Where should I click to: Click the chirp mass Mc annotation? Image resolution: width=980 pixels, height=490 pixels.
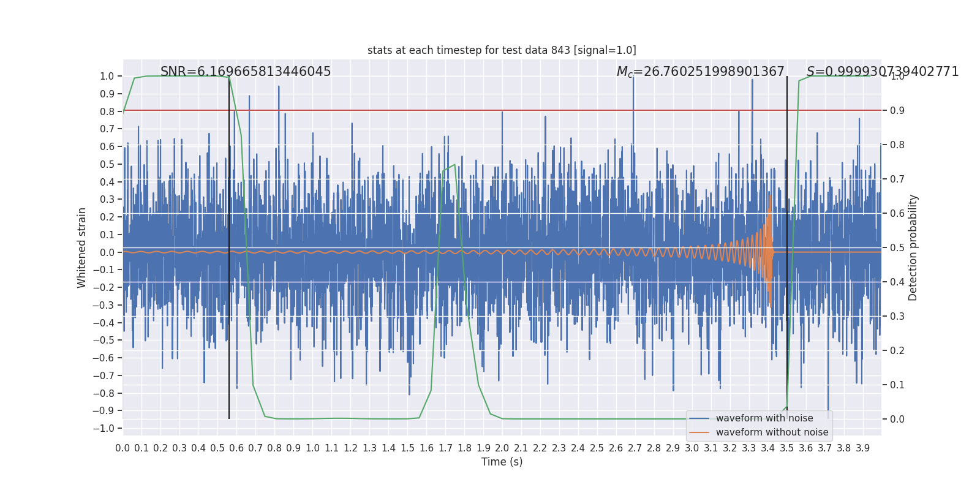pyautogui.click(x=700, y=72)
